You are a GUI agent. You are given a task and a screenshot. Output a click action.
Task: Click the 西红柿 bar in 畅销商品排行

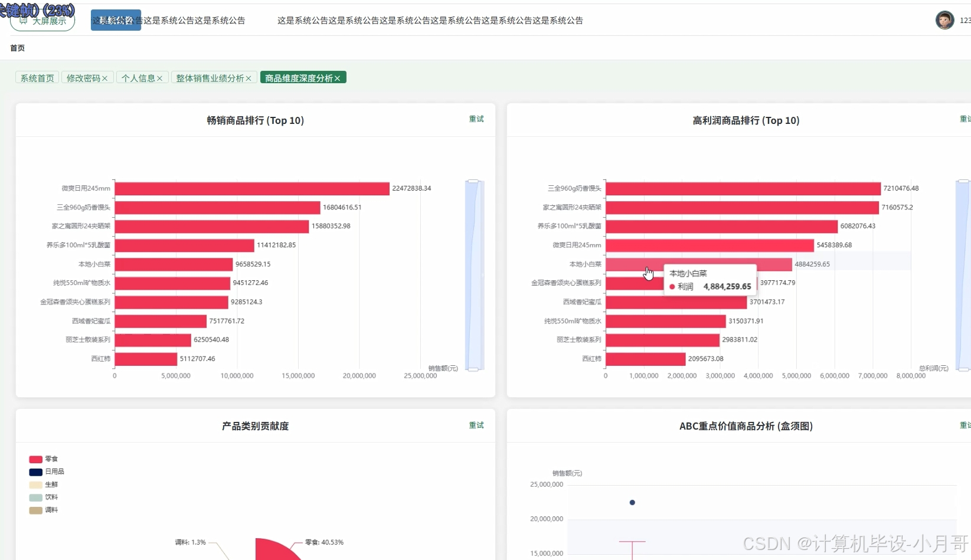(x=146, y=359)
